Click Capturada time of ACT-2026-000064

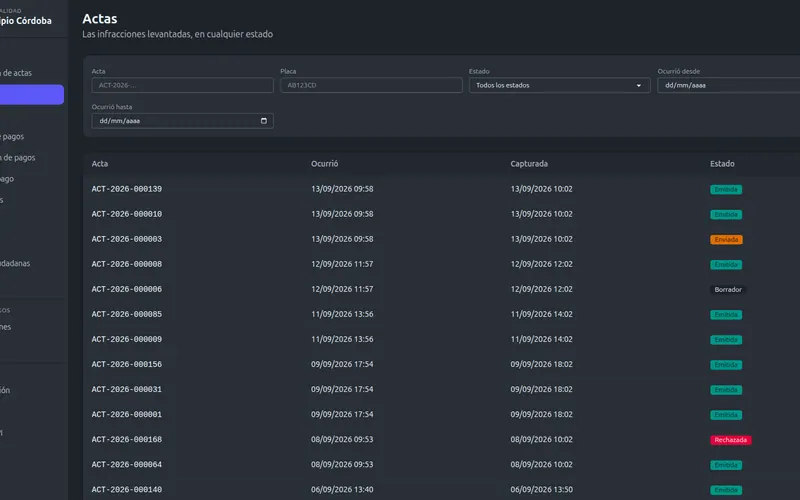pos(541,464)
